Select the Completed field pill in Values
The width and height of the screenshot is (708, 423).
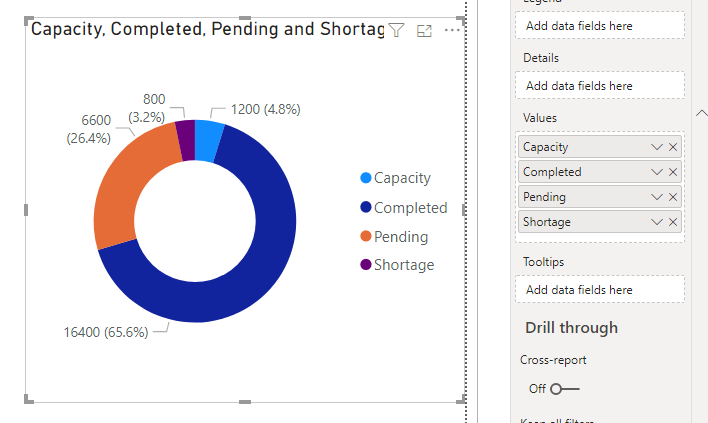coord(600,172)
